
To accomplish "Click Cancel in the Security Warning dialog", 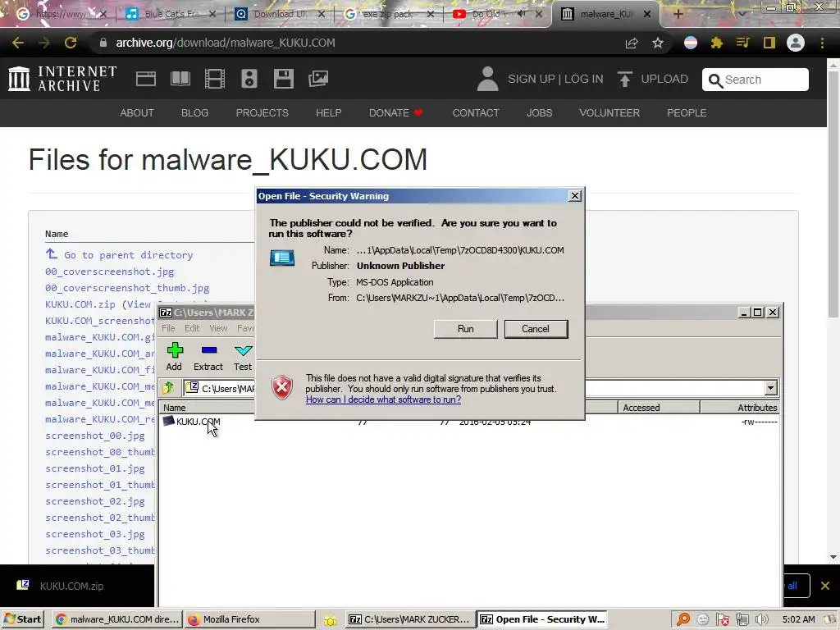I will pyautogui.click(x=536, y=329).
